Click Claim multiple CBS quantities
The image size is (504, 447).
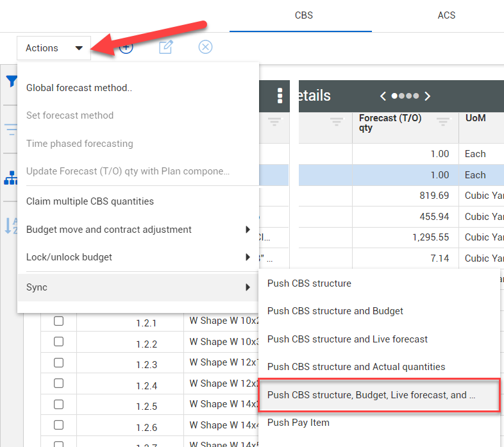click(x=90, y=201)
